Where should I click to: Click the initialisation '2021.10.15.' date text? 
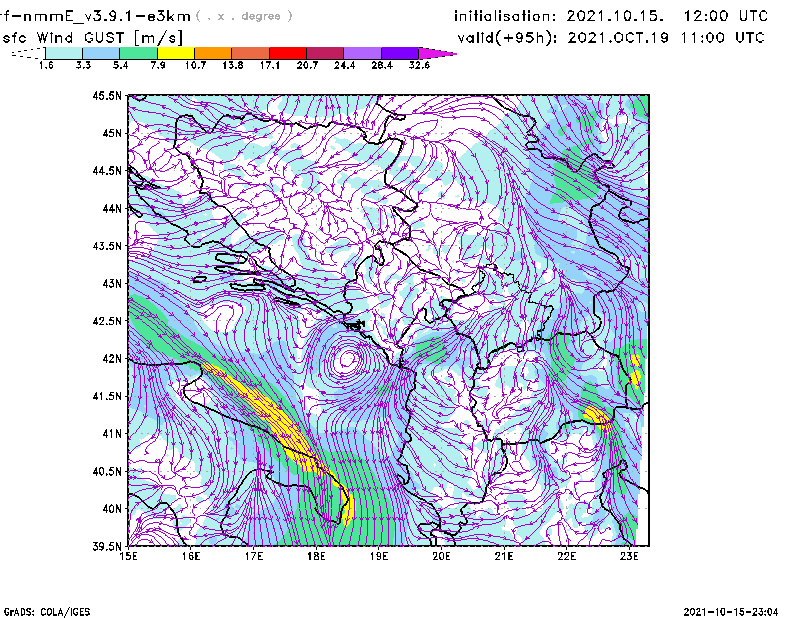point(615,16)
